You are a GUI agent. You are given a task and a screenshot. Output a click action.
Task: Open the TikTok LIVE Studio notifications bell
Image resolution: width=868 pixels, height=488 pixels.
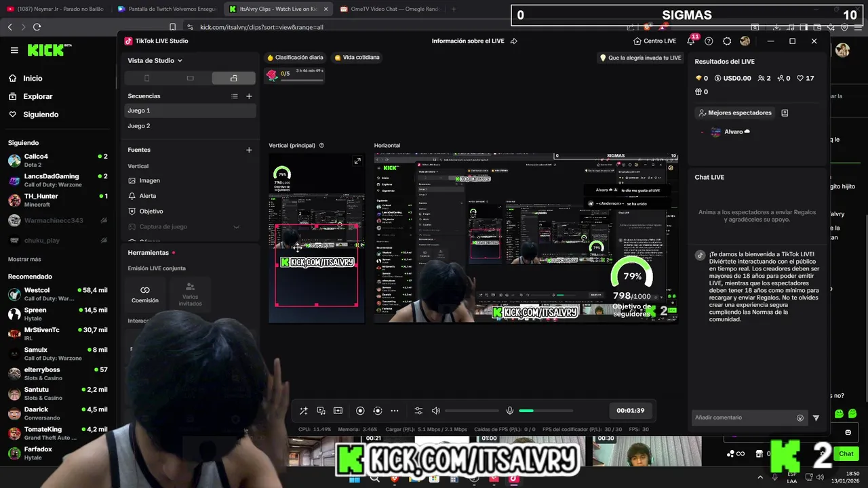pos(691,41)
